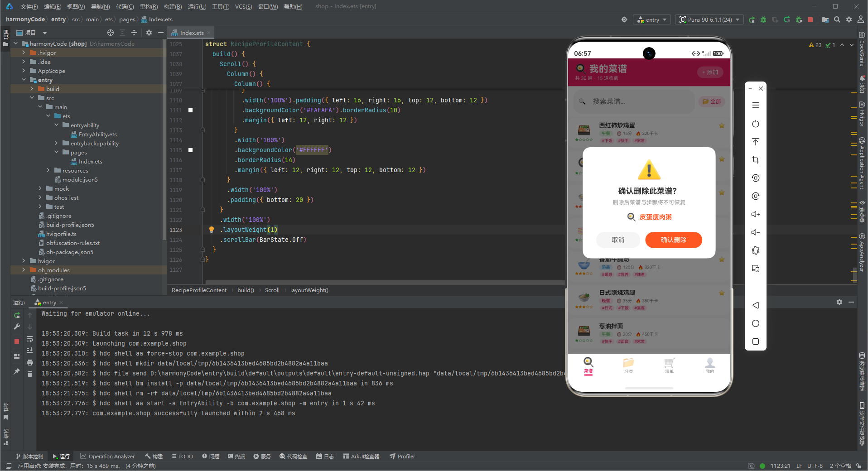The width and height of the screenshot is (868, 471).
Task: Open Search Everywhere magnifier icon
Action: coord(837,19)
